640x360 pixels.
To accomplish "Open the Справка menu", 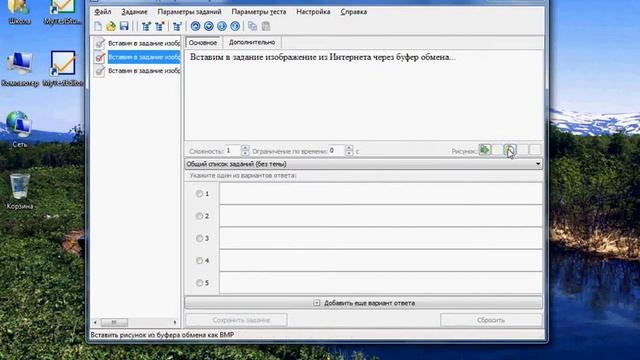I will (x=353, y=12).
